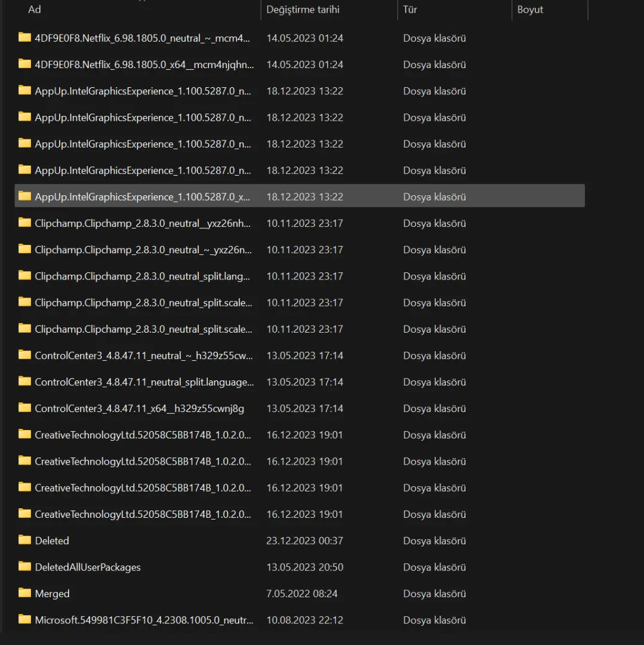Click Dosya klasörü in Microsoft.549981C3F5F10 row
The image size is (644, 645).
point(435,620)
